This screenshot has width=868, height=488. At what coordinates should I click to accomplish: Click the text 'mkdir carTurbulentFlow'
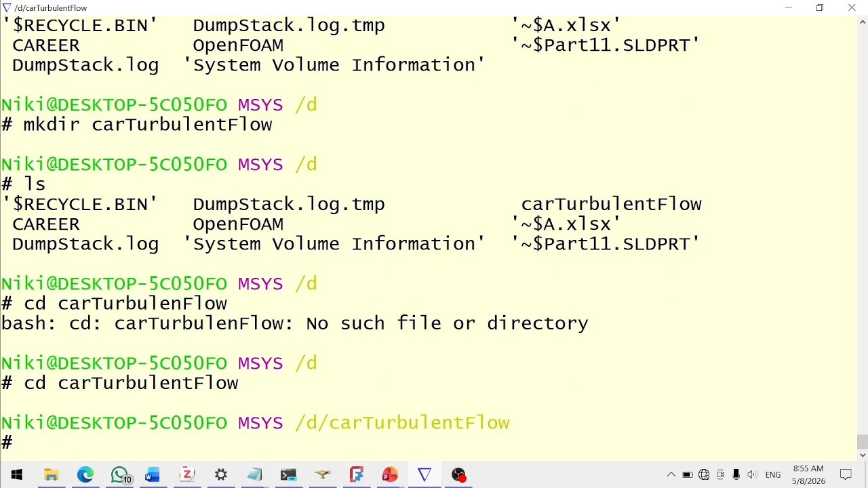(x=148, y=125)
